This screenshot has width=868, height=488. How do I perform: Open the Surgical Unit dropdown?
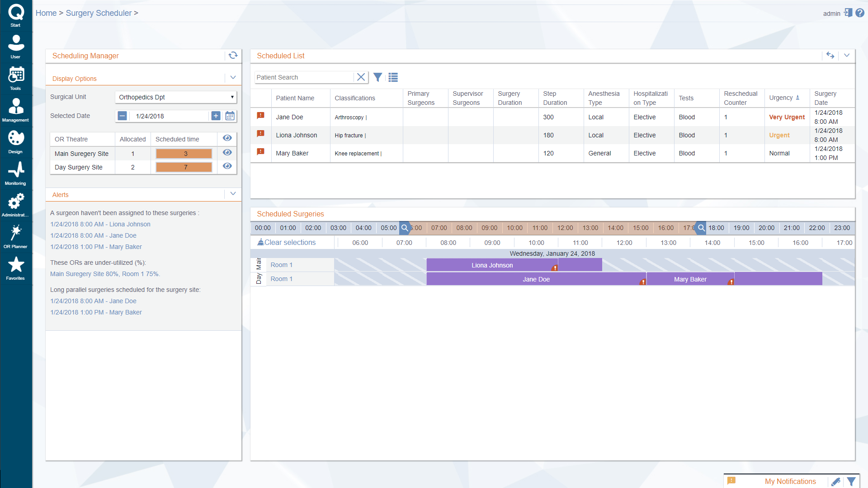[x=176, y=97]
